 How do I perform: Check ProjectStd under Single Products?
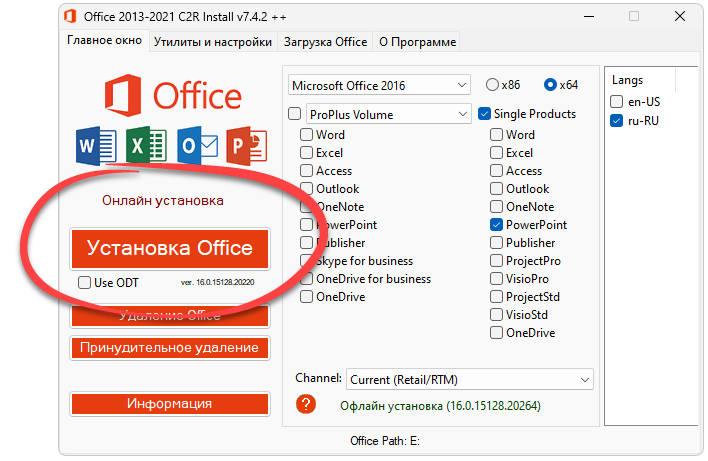point(496,297)
